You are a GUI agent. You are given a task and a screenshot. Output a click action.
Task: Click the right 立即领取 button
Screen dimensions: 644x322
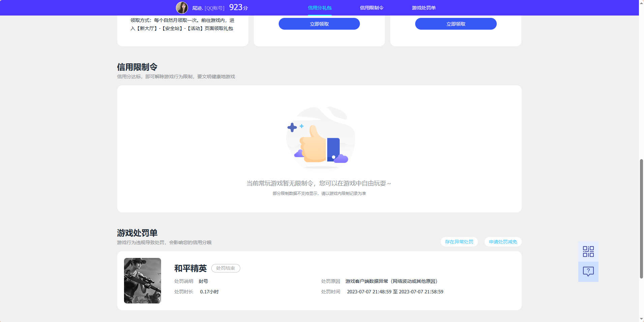[456, 24]
